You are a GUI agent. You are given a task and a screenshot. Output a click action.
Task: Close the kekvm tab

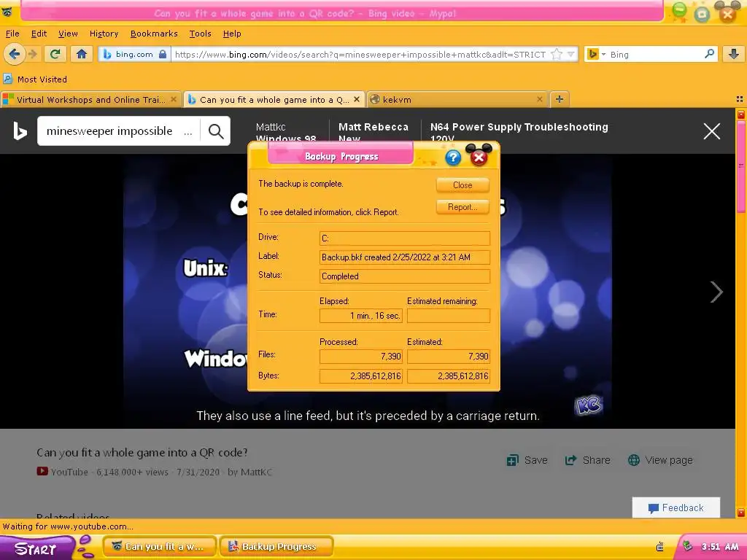[539, 99]
